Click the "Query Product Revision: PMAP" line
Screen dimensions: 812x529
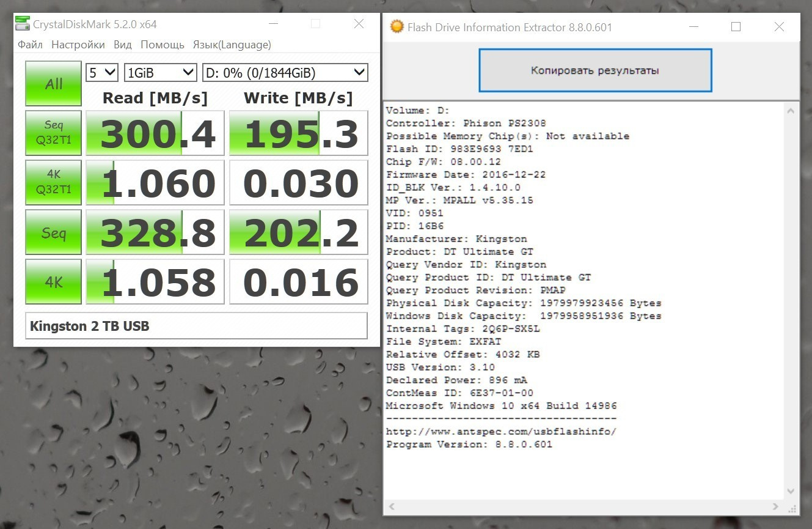(x=476, y=290)
